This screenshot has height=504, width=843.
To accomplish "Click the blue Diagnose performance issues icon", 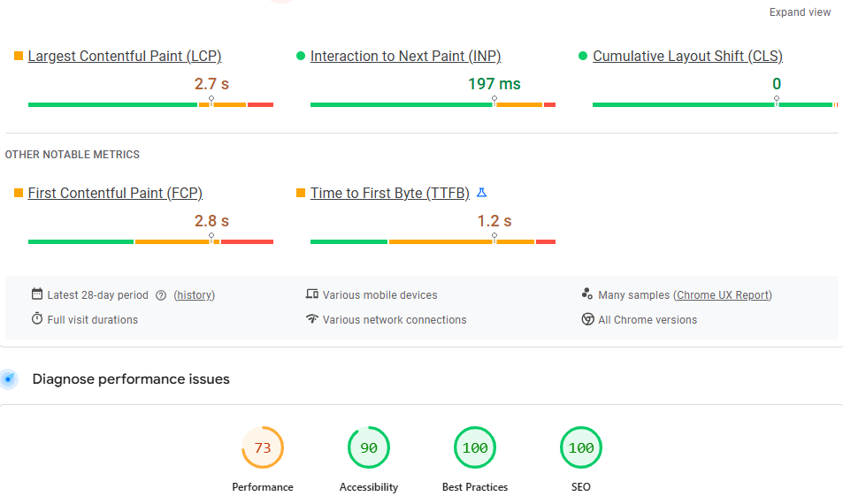I will click(9, 379).
